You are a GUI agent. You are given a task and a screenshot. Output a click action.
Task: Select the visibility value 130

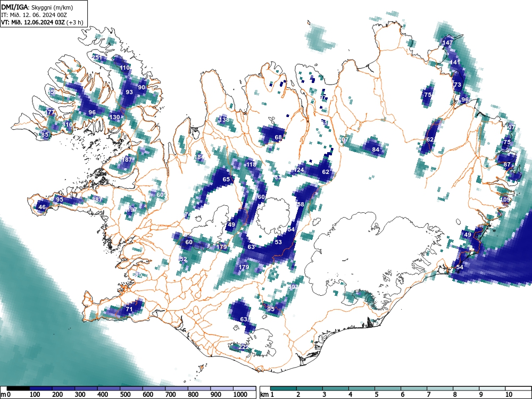click(x=115, y=117)
